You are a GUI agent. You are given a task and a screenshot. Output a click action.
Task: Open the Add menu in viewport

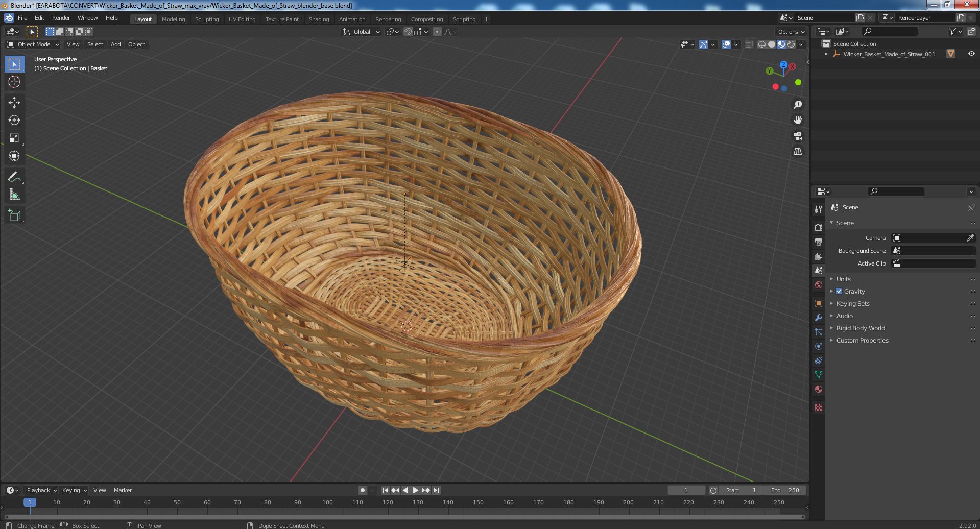(x=116, y=44)
